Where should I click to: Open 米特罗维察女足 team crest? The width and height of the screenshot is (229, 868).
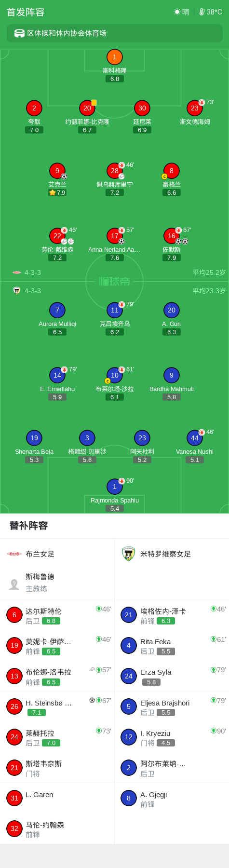pyautogui.click(x=128, y=554)
